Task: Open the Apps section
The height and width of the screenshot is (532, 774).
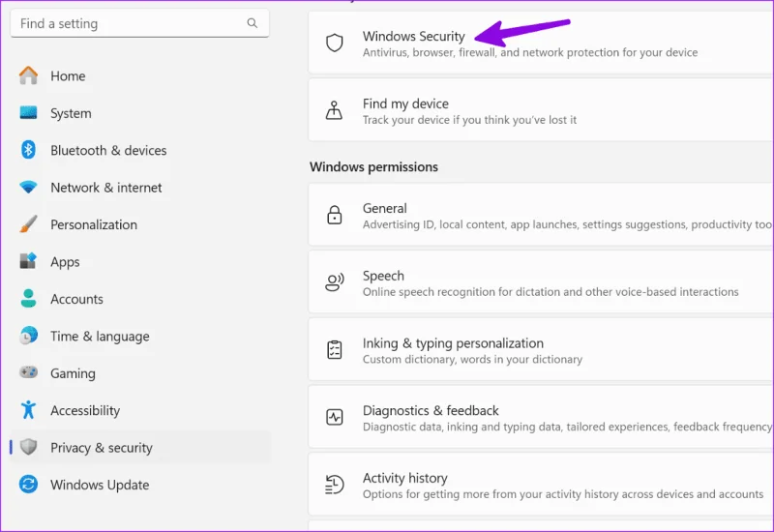Action: pos(65,262)
